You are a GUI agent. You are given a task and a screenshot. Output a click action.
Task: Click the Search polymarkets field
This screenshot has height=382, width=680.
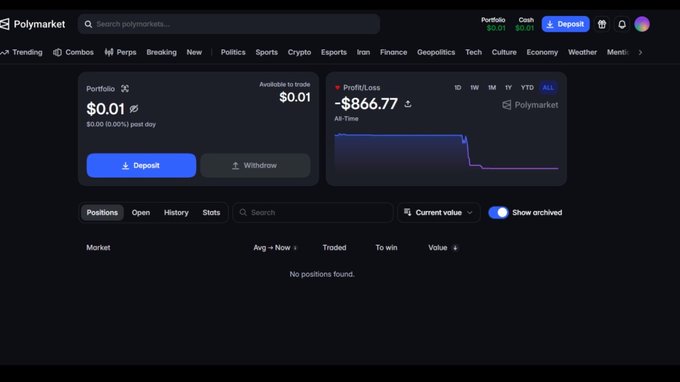click(229, 24)
